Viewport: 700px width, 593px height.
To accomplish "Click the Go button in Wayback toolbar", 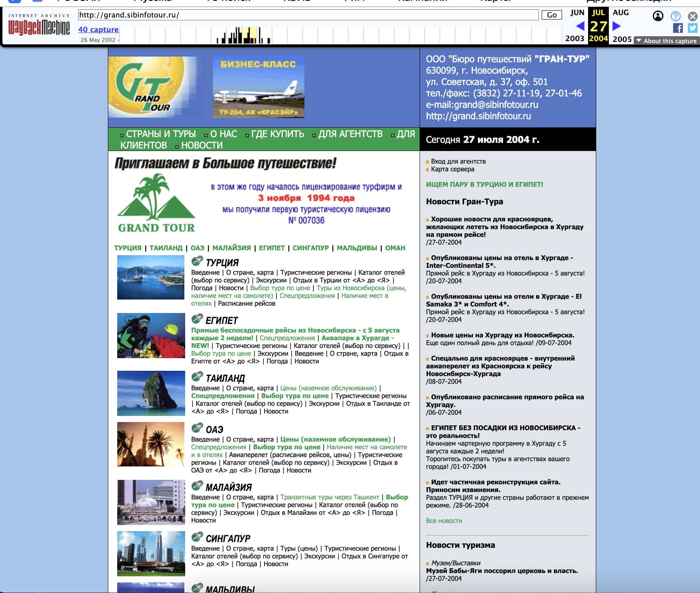I will tap(551, 15).
